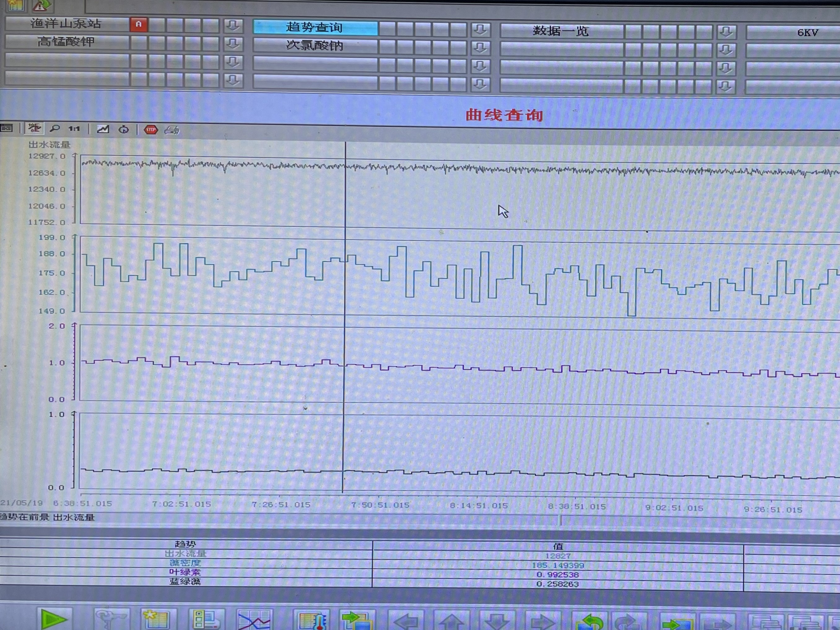Click the printer icon in trend toolbar
840x630 pixels.
(x=172, y=130)
